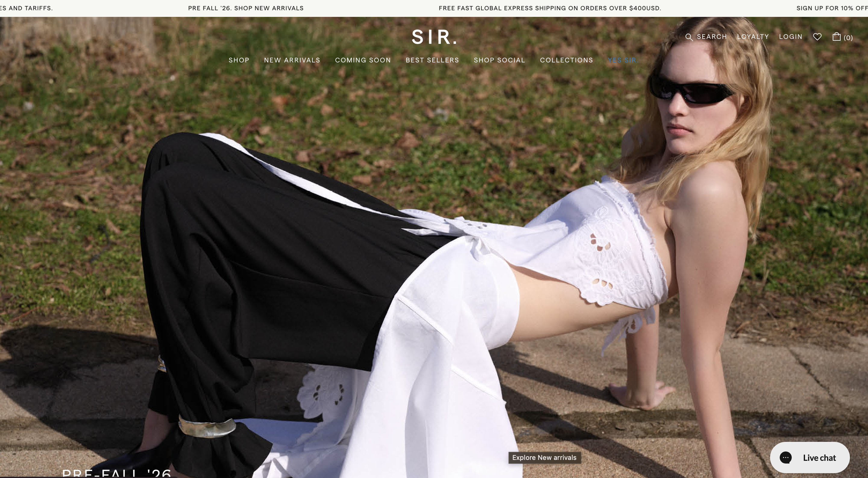Image resolution: width=868 pixels, height=478 pixels.
Task: Click Pre Fall '26 shop new arrivals banner
Action: coord(246,8)
